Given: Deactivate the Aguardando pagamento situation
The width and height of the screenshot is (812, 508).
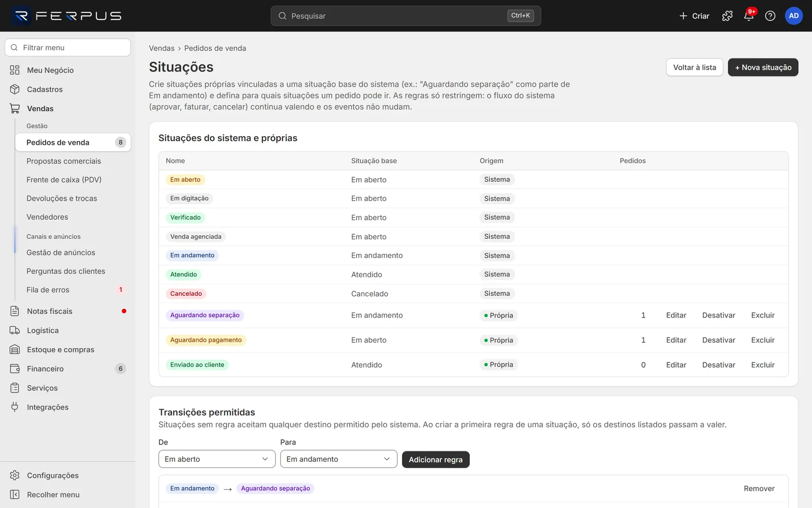Looking at the screenshot, I should pyautogui.click(x=719, y=340).
